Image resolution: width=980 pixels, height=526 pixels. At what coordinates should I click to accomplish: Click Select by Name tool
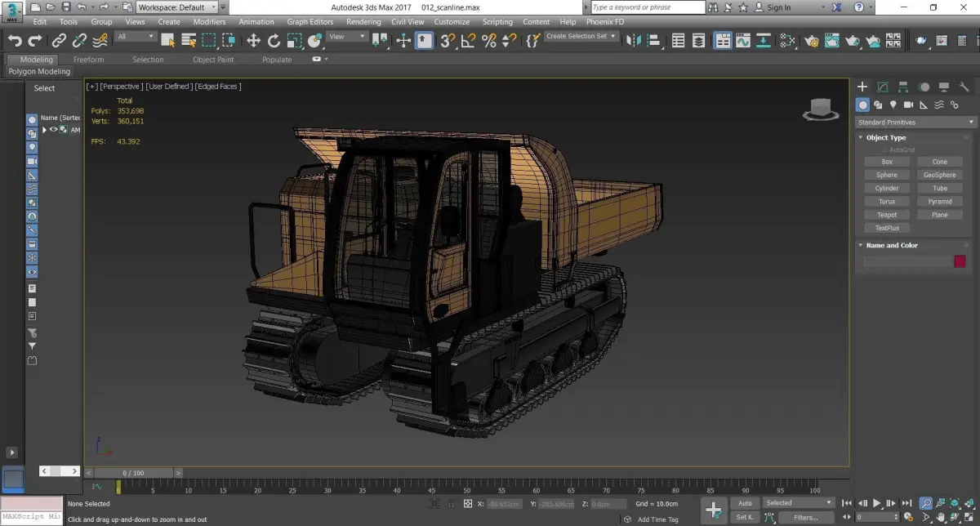coord(189,40)
